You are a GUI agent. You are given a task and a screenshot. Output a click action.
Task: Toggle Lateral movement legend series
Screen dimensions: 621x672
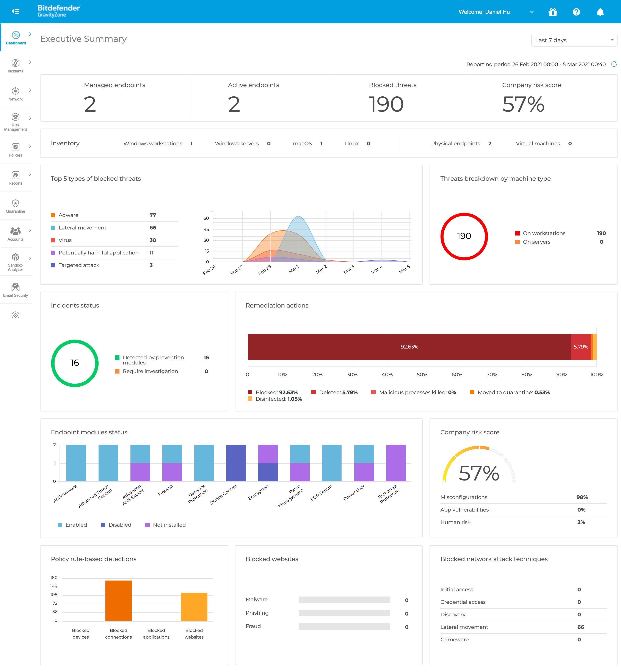(x=82, y=228)
